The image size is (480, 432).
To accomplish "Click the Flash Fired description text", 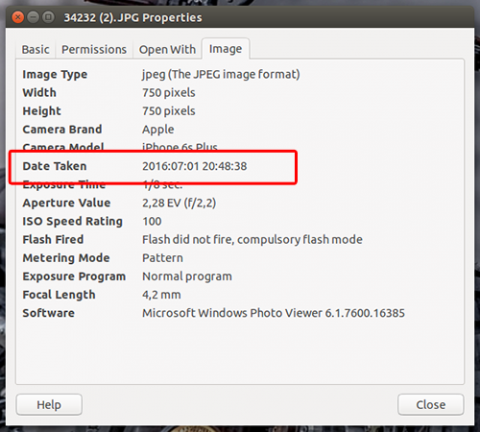I will click(x=252, y=240).
